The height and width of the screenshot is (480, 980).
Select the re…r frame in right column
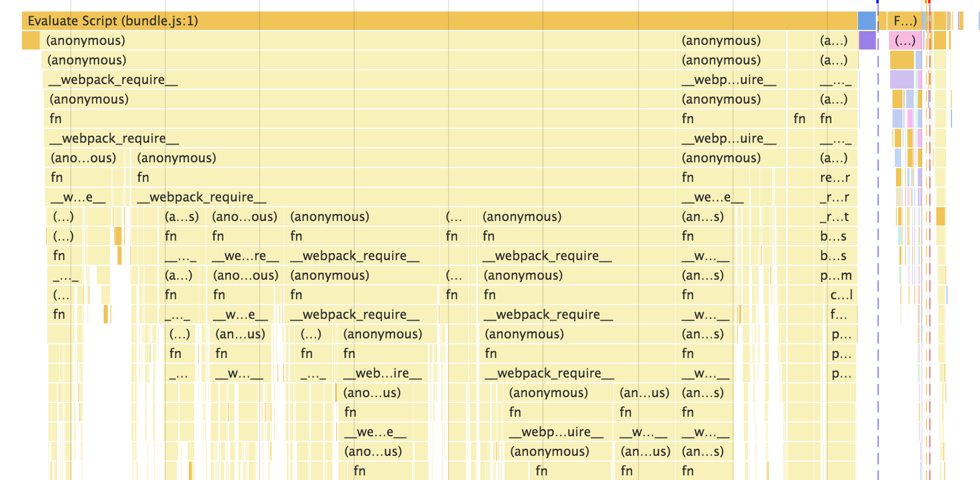(836, 177)
